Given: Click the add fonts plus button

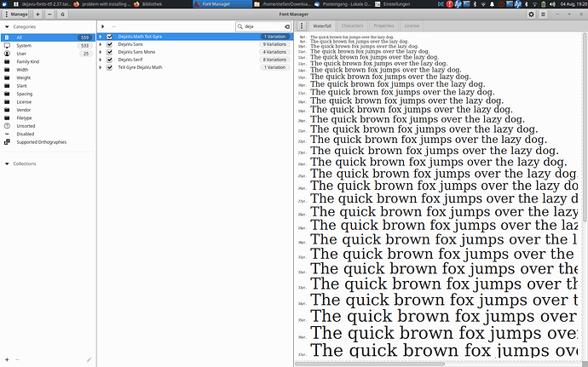Looking at the screenshot, I should pos(37,14).
